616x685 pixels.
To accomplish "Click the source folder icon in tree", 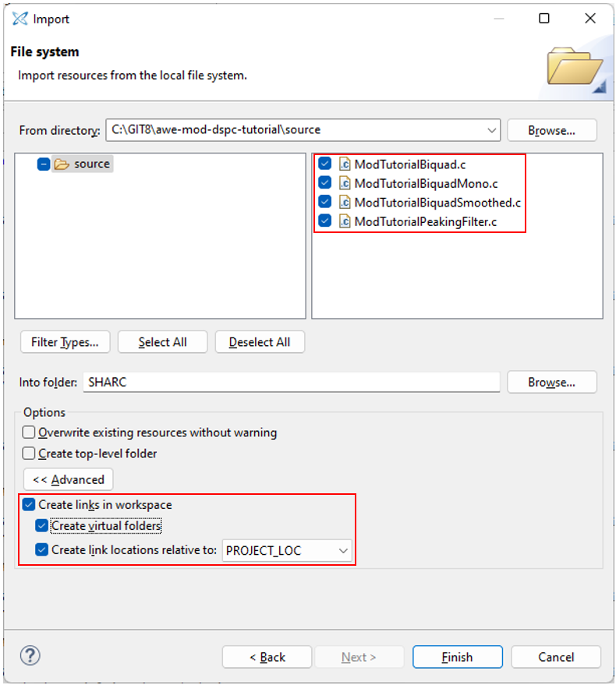I will (62, 164).
